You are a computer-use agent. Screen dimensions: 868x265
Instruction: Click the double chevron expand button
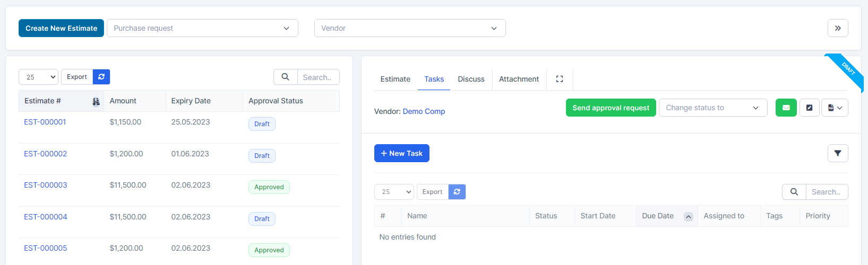pyautogui.click(x=837, y=28)
